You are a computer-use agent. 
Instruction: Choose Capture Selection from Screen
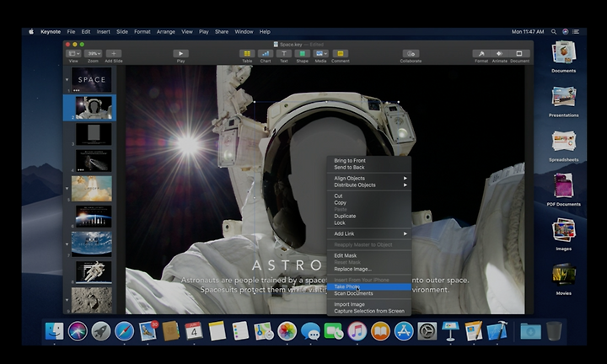pos(369,311)
